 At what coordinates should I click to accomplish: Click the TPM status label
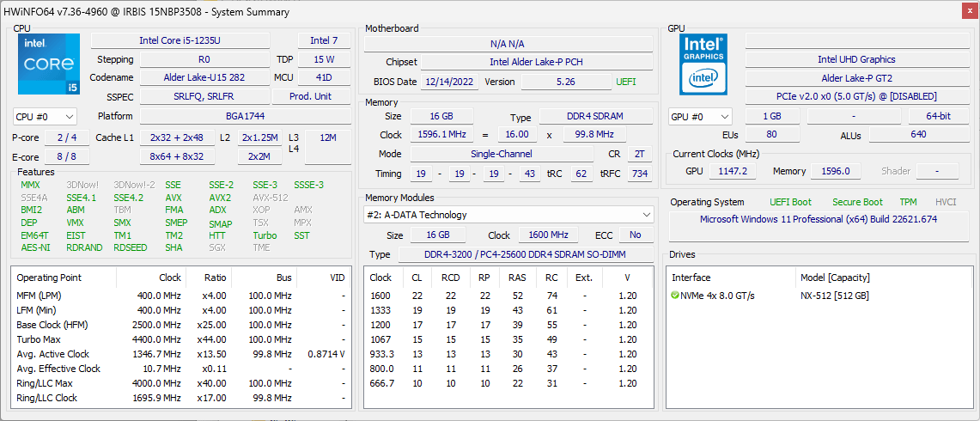tap(908, 202)
